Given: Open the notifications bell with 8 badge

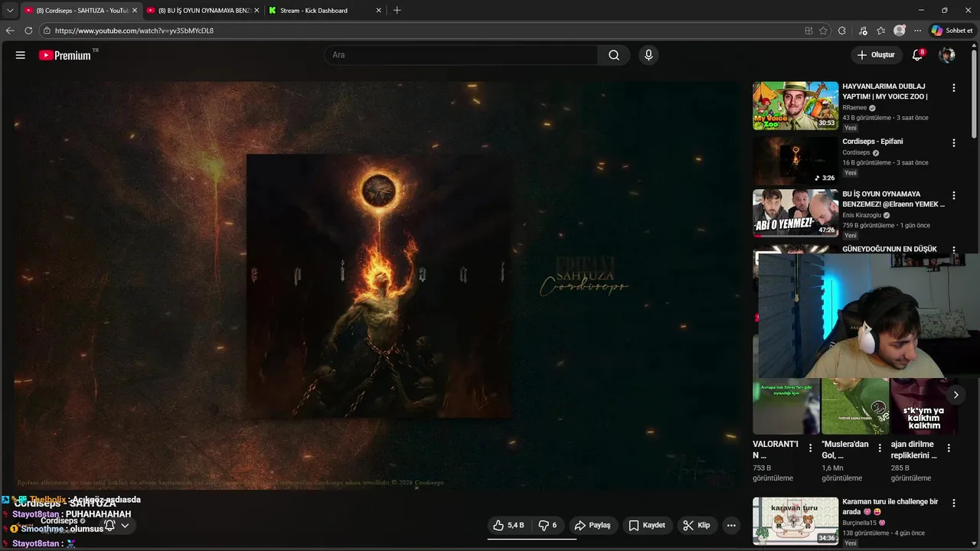Looking at the screenshot, I should point(917,55).
